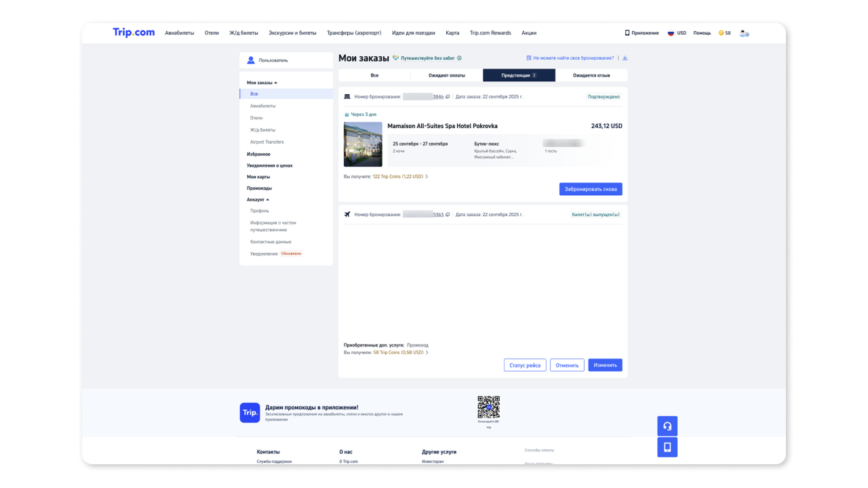868x488 pixels.
Task: Open the user avatar profile menu
Action: click(x=744, y=33)
